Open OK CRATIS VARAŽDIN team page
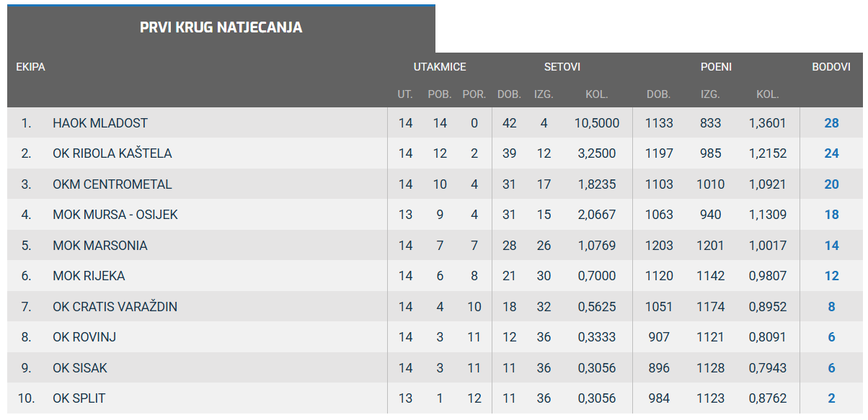The height and width of the screenshot is (420, 868). (115, 307)
